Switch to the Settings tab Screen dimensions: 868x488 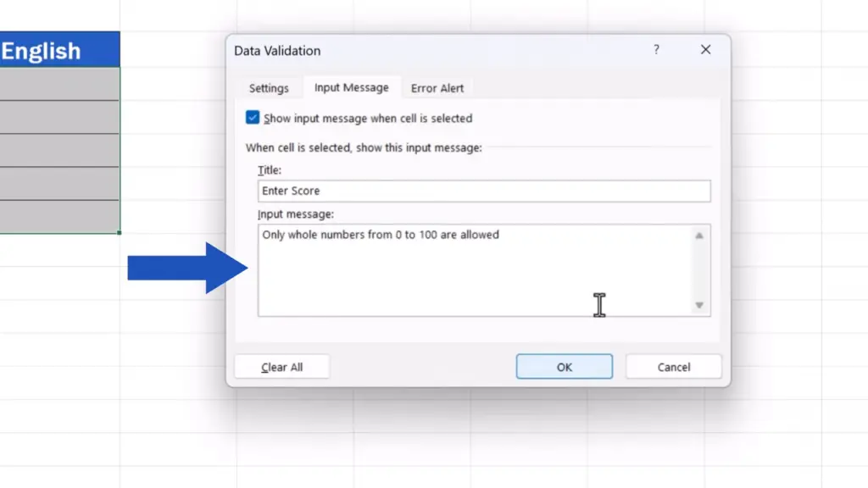pyautogui.click(x=269, y=88)
